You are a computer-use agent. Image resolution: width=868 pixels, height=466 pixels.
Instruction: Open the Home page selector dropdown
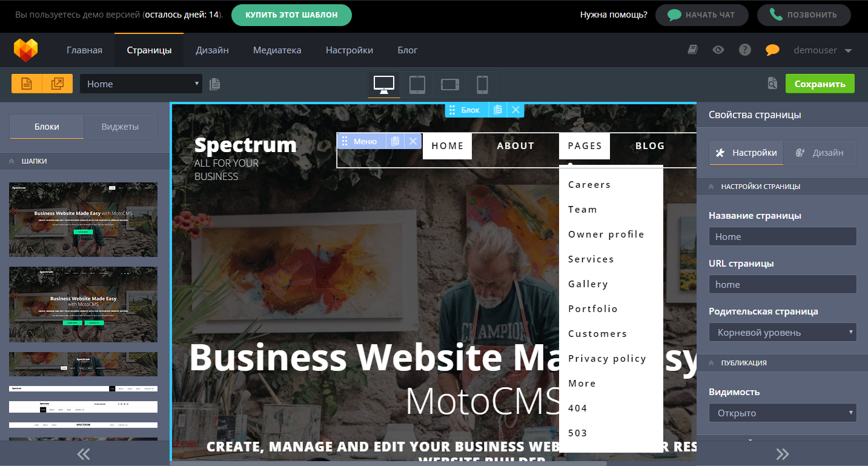[x=141, y=83]
